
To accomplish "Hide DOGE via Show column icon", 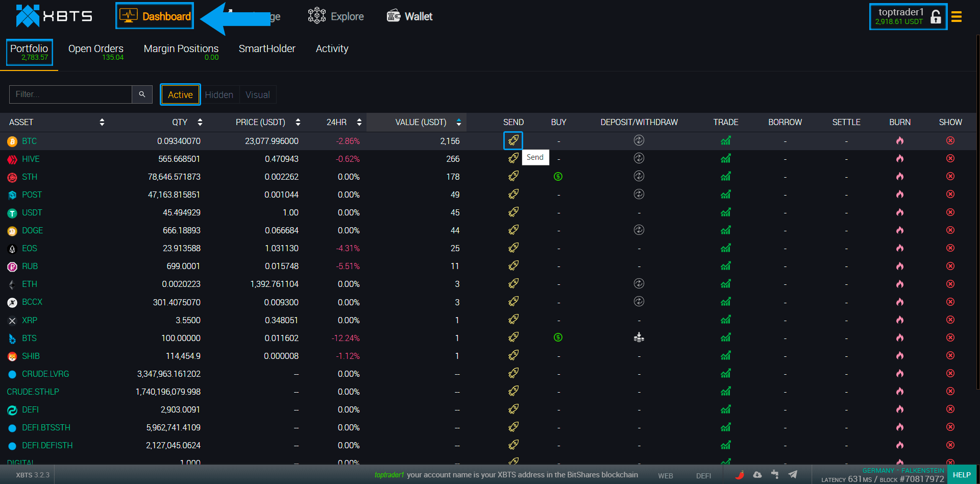I will [950, 230].
